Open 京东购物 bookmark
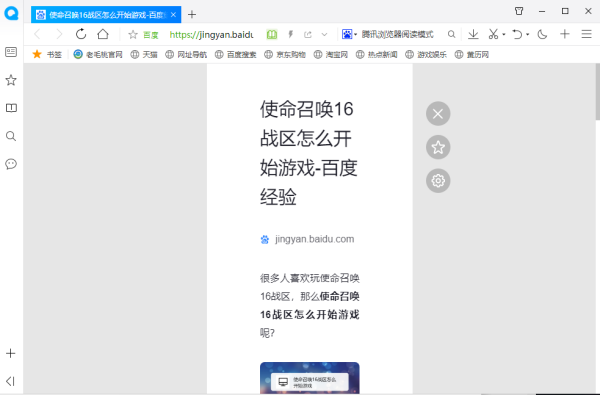 coord(285,54)
